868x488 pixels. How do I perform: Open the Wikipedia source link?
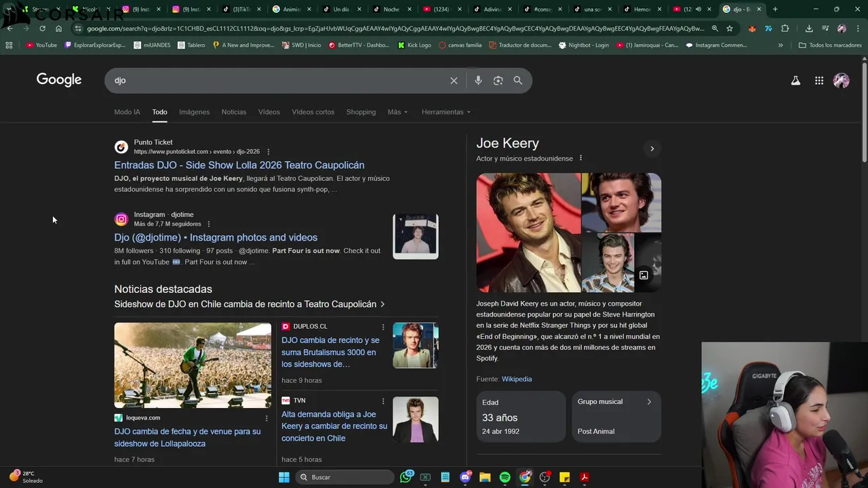pyautogui.click(x=517, y=379)
